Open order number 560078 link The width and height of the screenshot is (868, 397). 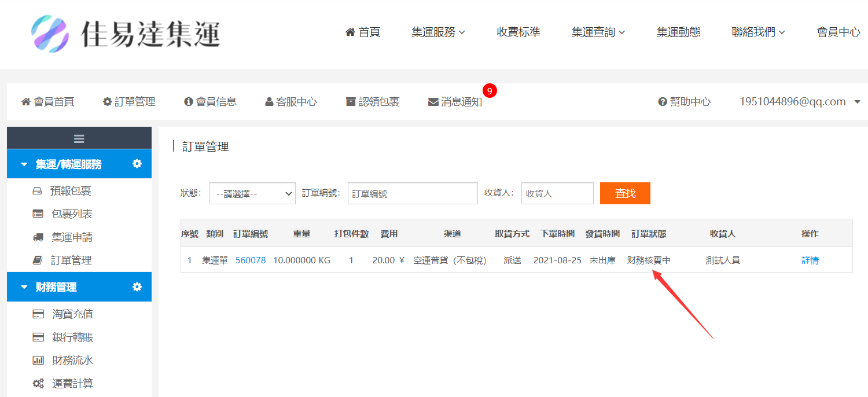[251, 260]
